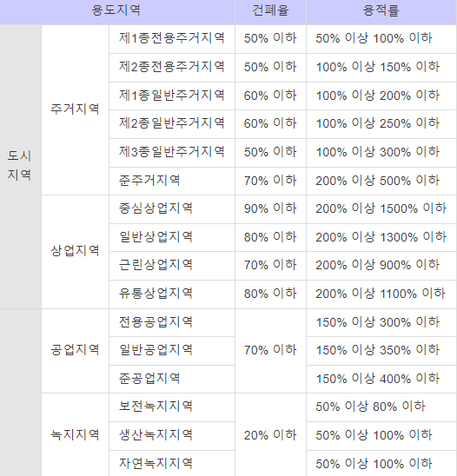Click the '150% 이상 400% 이하' cell

[x=381, y=379]
